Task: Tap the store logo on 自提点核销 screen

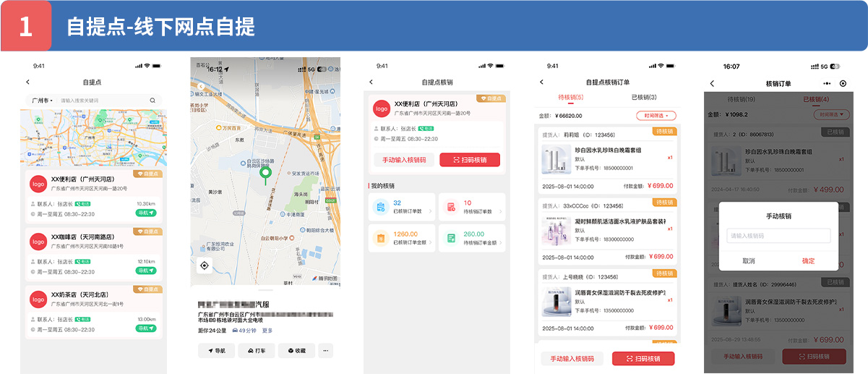Action: pyautogui.click(x=381, y=109)
